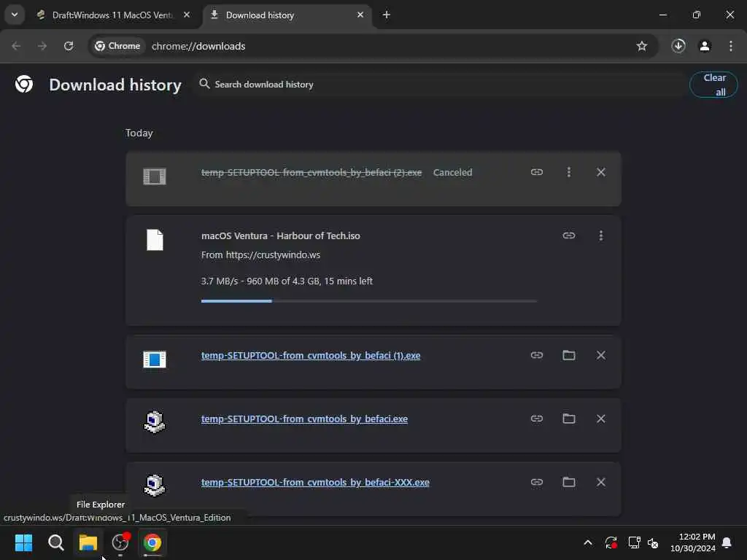The width and height of the screenshot is (747, 560).
Task: Copy link for befaci (1).exe download
Action: pyautogui.click(x=536, y=355)
